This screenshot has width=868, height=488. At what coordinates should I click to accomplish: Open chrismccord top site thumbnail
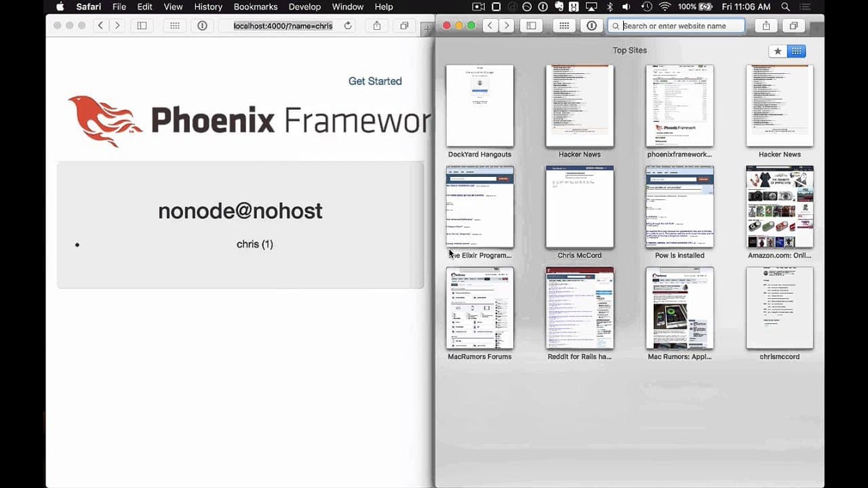pyautogui.click(x=780, y=308)
